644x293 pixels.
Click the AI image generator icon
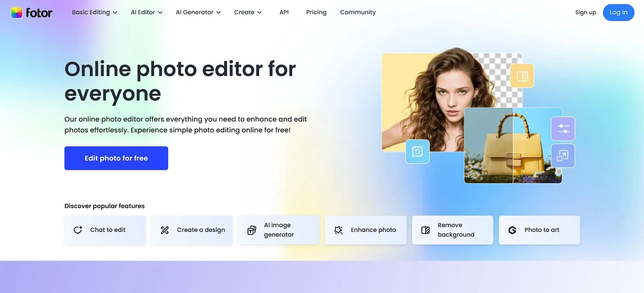click(x=252, y=230)
